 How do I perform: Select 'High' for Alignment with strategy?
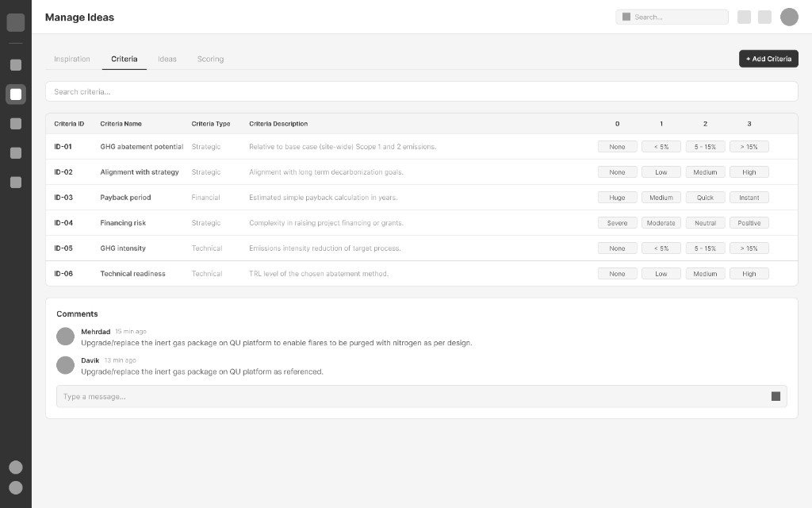point(749,172)
